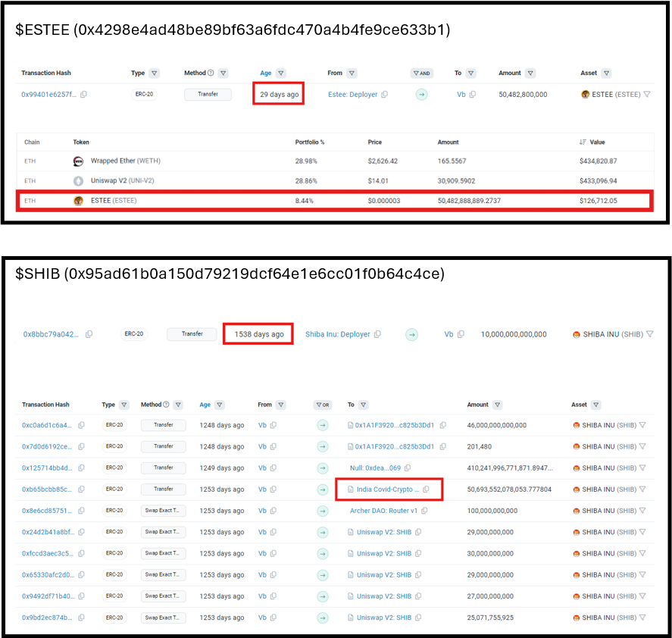
Task: Sort by Value column icon
Action: point(583,142)
